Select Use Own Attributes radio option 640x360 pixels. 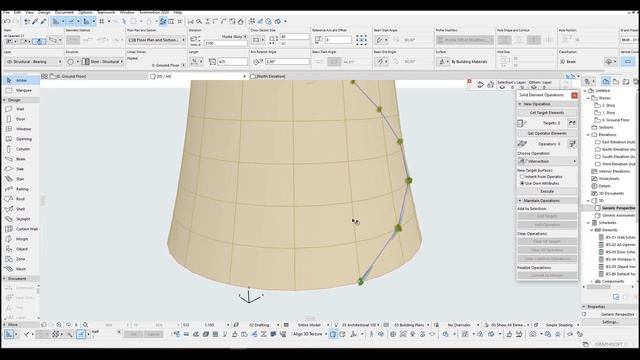[x=522, y=184]
